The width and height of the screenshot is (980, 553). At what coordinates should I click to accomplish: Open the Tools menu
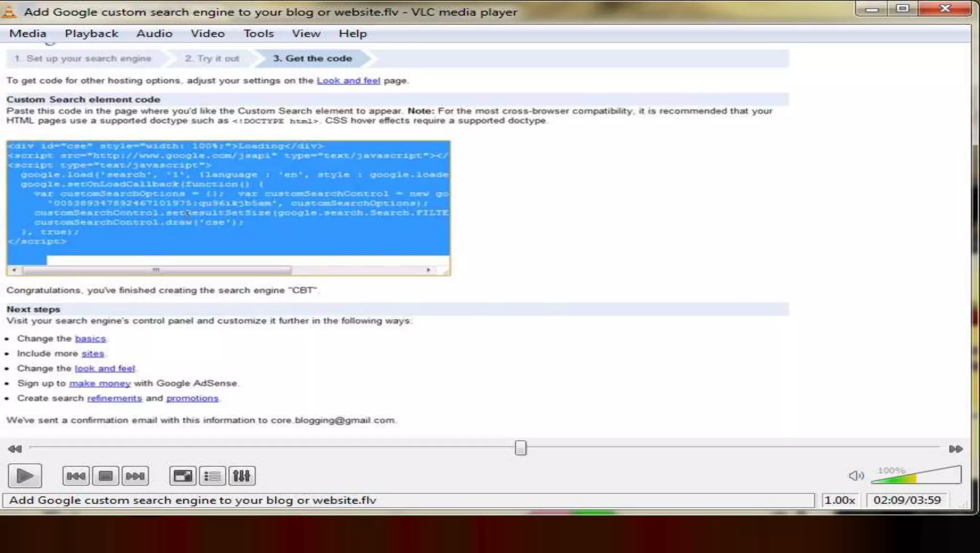coord(258,34)
